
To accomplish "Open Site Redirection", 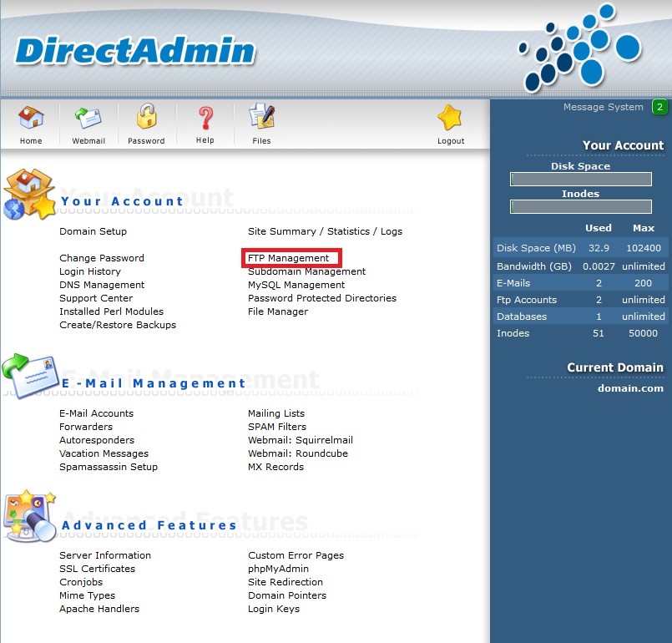I will point(285,582).
